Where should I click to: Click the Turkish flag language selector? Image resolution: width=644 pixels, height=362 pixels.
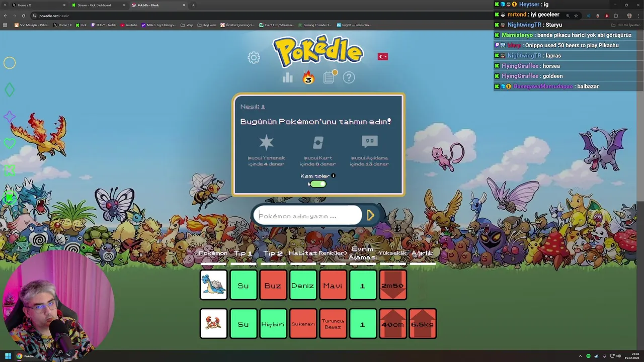click(383, 56)
